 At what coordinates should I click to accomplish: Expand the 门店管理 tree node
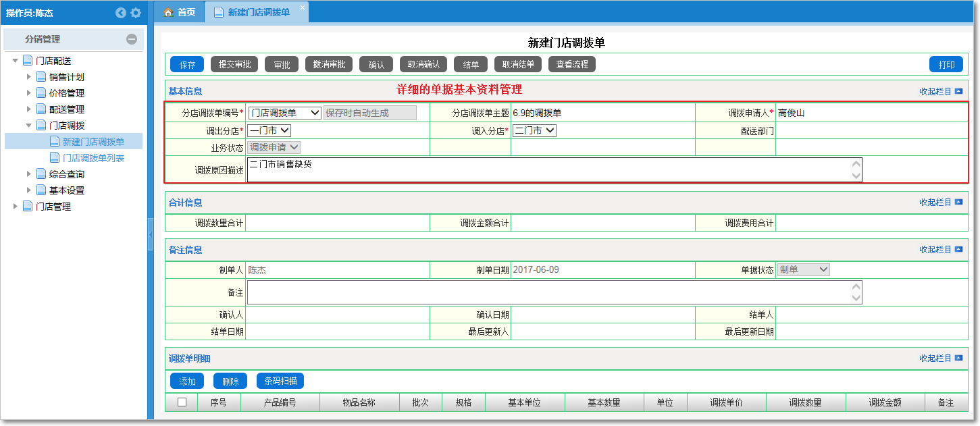pos(16,207)
